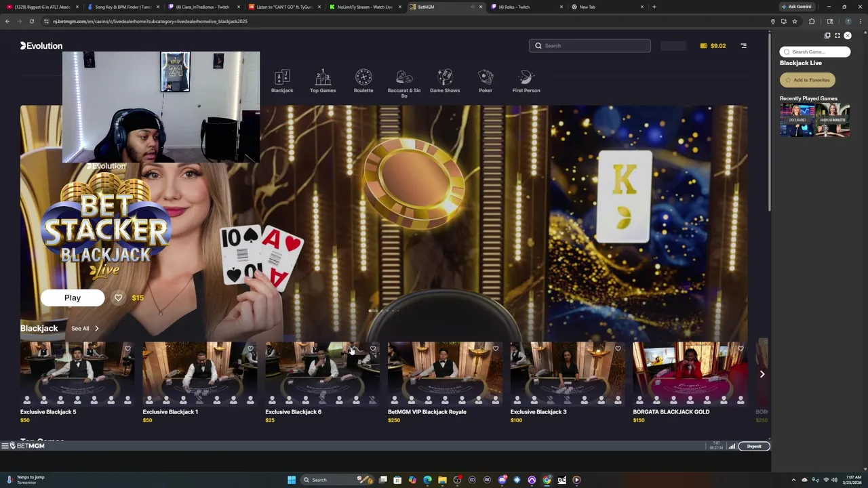Open a new browser tab with plus
868x488 pixels.
coord(654,7)
